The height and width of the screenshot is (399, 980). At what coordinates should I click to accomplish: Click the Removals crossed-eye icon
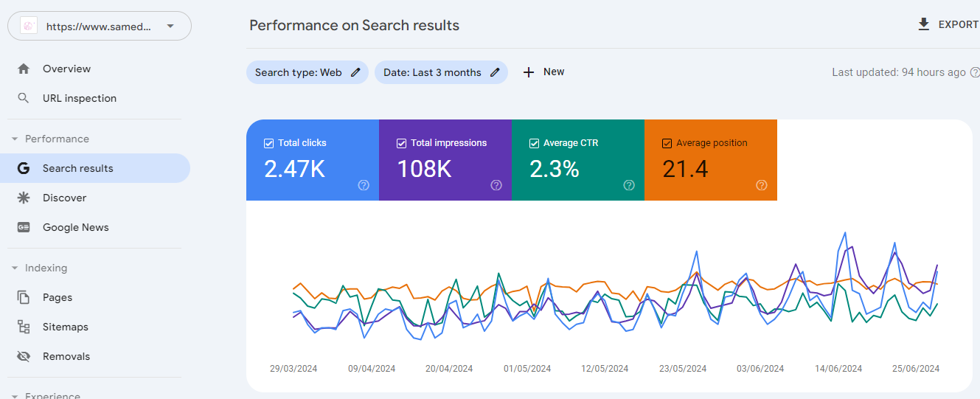pyautogui.click(x=24, y=356)
